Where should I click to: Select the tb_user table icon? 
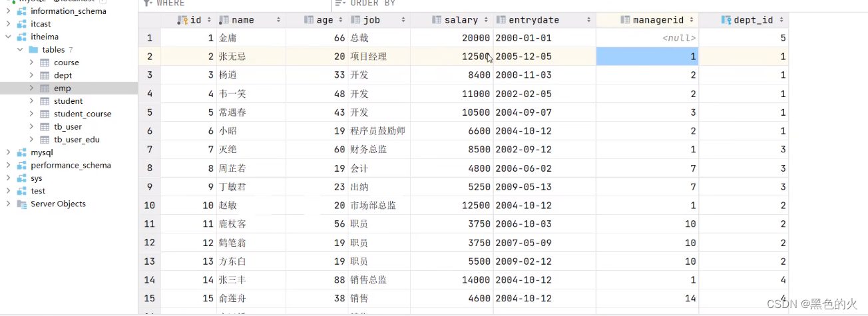click(45, 126)
